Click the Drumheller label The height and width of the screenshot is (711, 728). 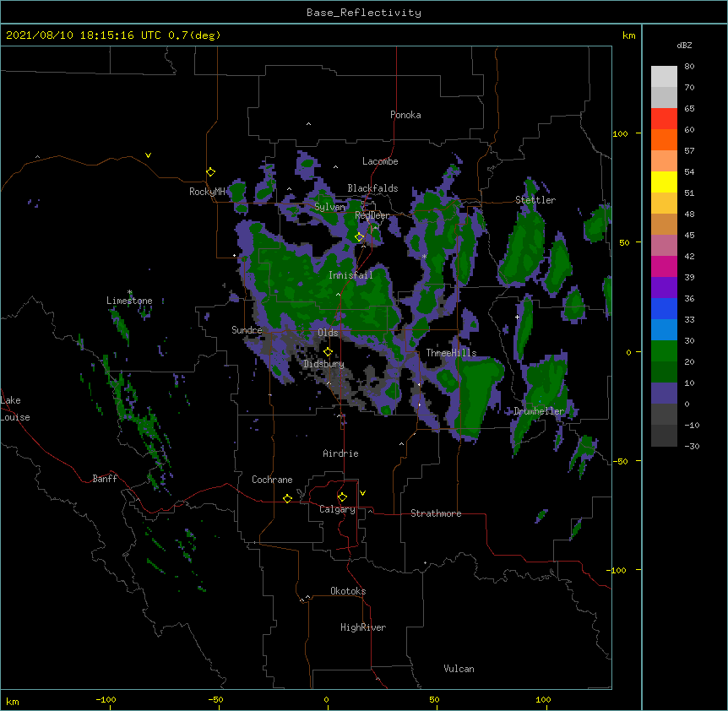point(539,411)
